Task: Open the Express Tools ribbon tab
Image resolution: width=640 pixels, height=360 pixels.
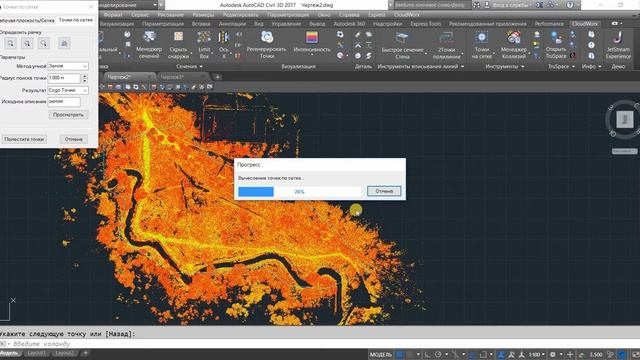Action: (x=426, y=24)
